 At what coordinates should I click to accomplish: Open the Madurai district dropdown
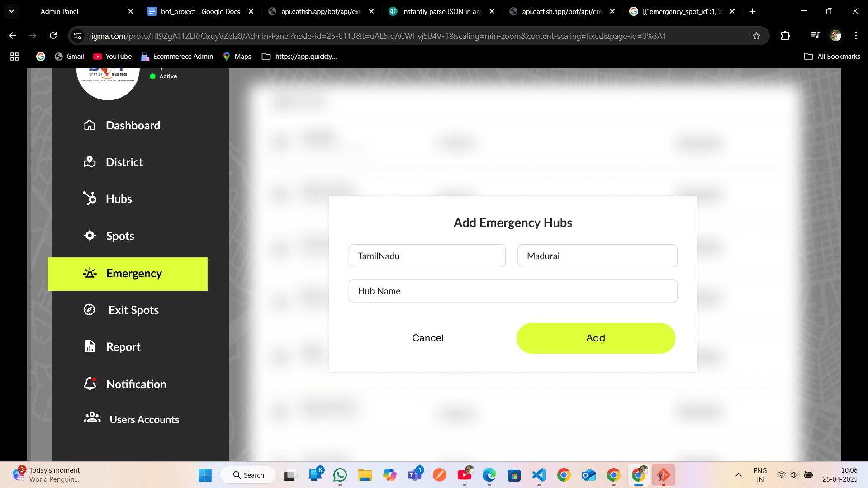[x=597, y=256]
